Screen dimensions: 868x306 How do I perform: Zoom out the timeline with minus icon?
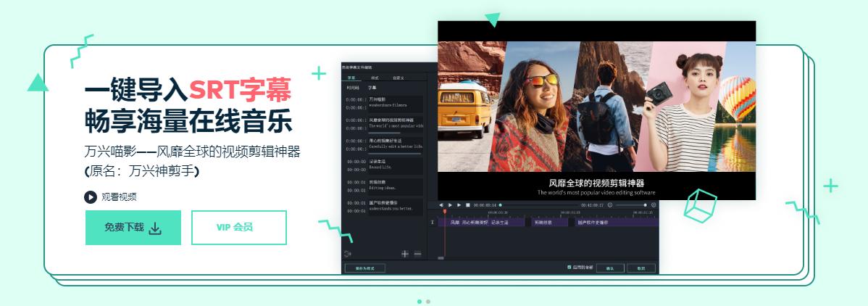pos(610,205)
